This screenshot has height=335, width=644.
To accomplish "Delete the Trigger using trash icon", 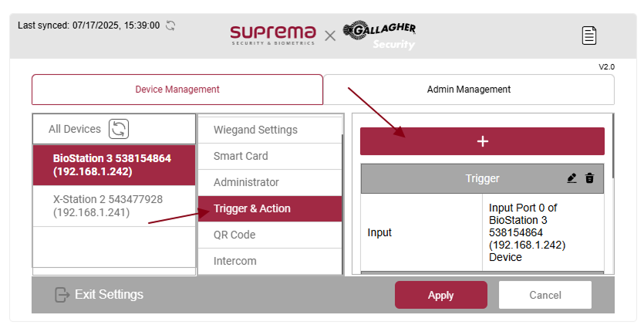I will (590, 178).
